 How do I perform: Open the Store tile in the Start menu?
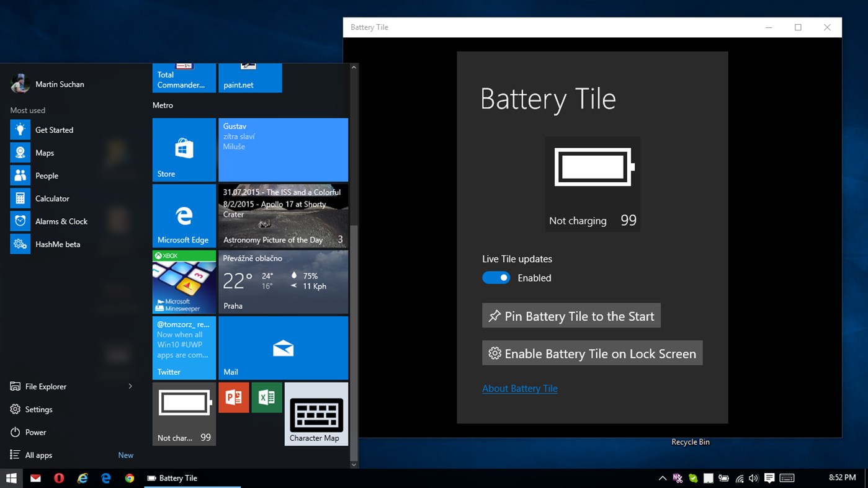pyautogui.click(x=184, y=149)
